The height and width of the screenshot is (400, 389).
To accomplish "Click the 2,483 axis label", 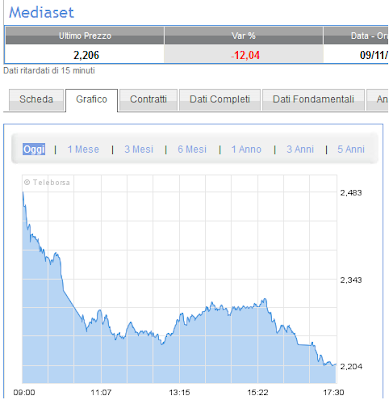I will click(x=351, y=193).
